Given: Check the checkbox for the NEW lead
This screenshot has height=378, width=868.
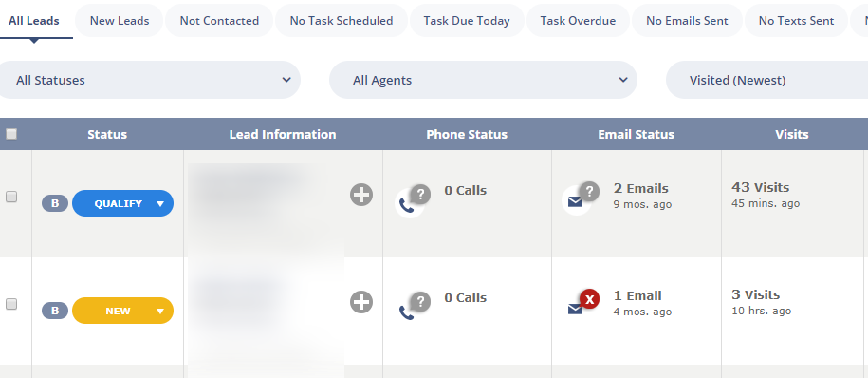Looking at the screenshot, I should [11, 304].
